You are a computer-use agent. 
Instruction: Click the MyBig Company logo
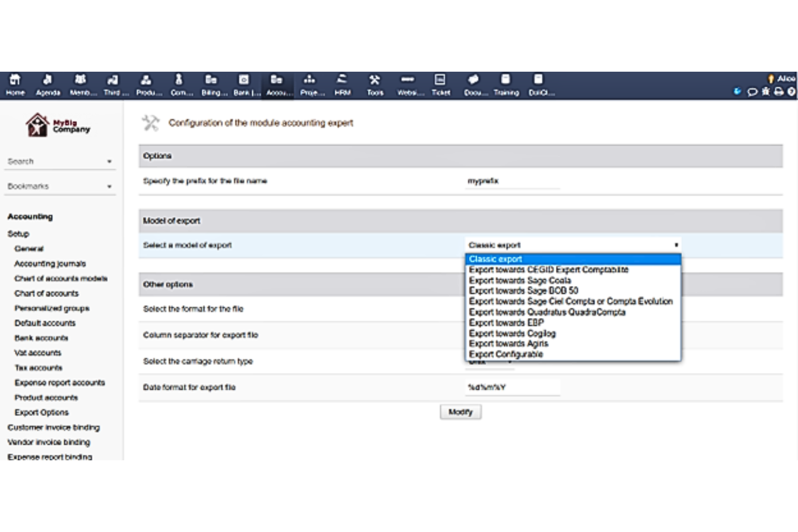coord(58,125)
